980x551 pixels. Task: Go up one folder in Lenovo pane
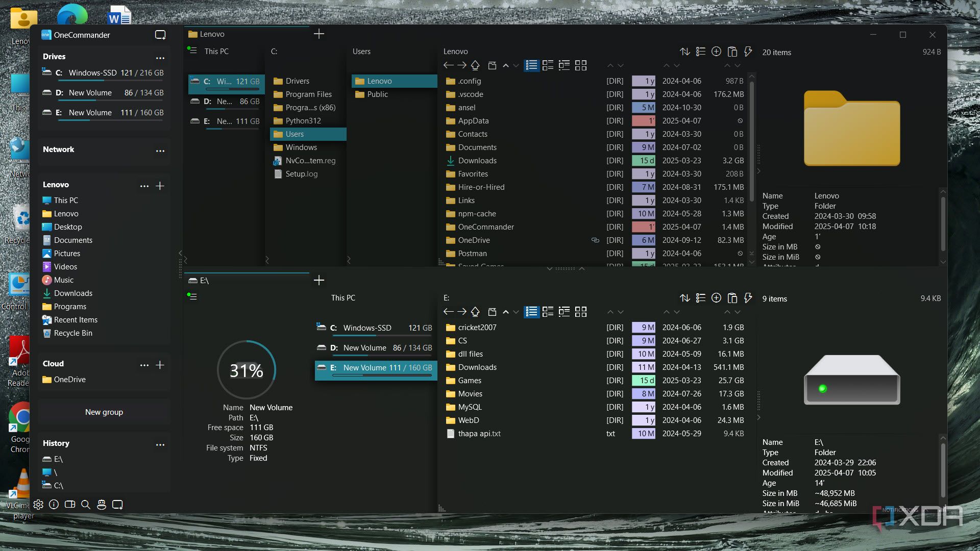pos(475,65)
